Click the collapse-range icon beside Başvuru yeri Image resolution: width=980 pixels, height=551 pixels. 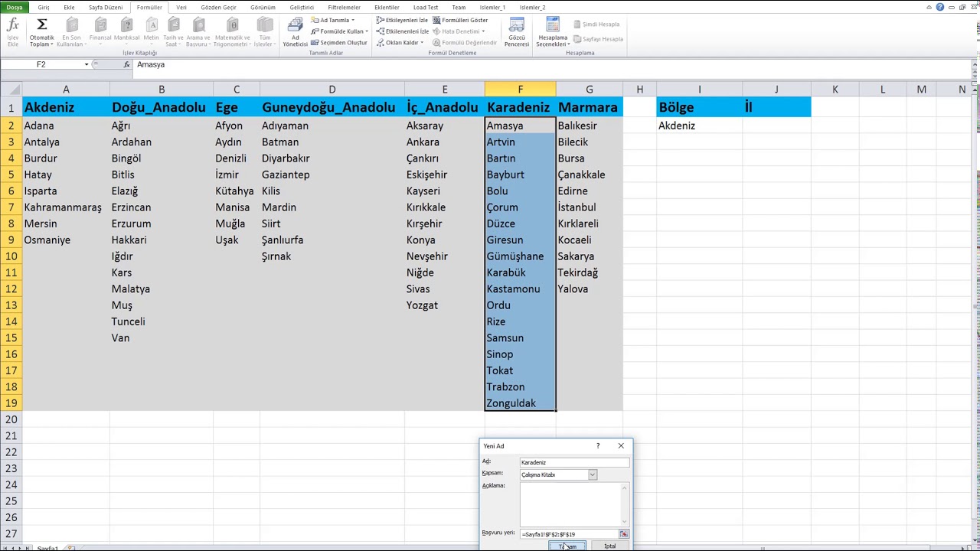pyautogui.click(x=624, y=534)
